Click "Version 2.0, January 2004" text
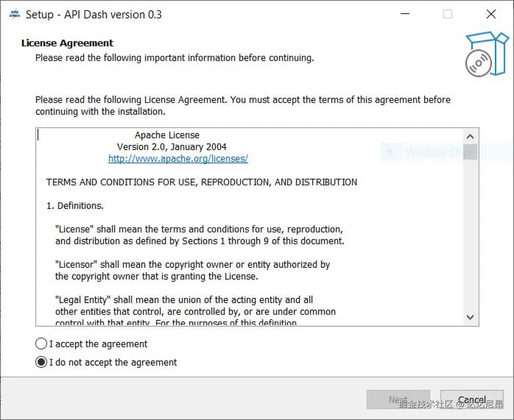514x420 pixels. click(x=171, y=147)
